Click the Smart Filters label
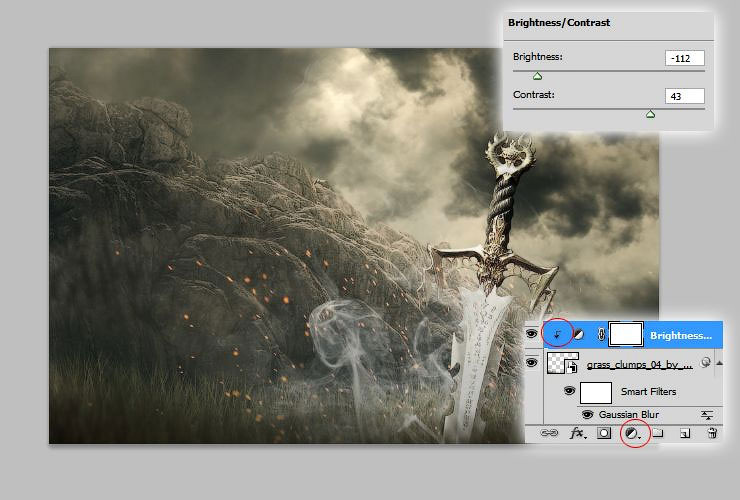Viewport: 740px width, 500px height. [648, 391]
